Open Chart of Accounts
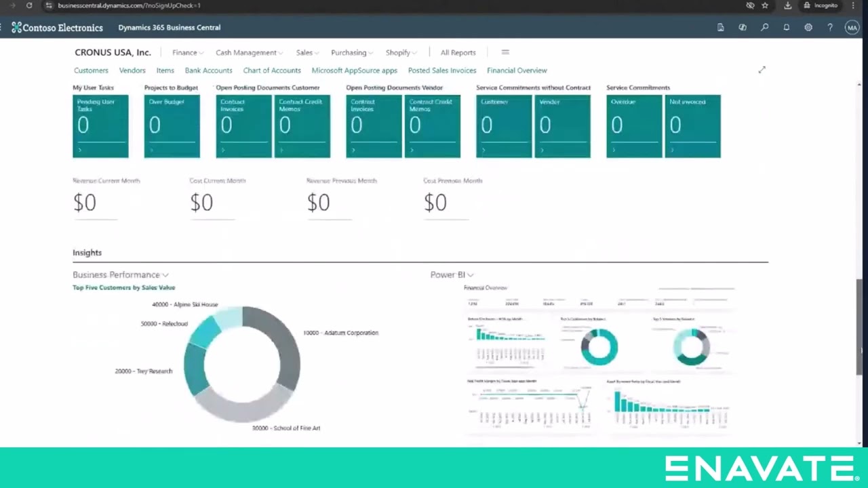This screenshot has height=488, width=868. 272,70
